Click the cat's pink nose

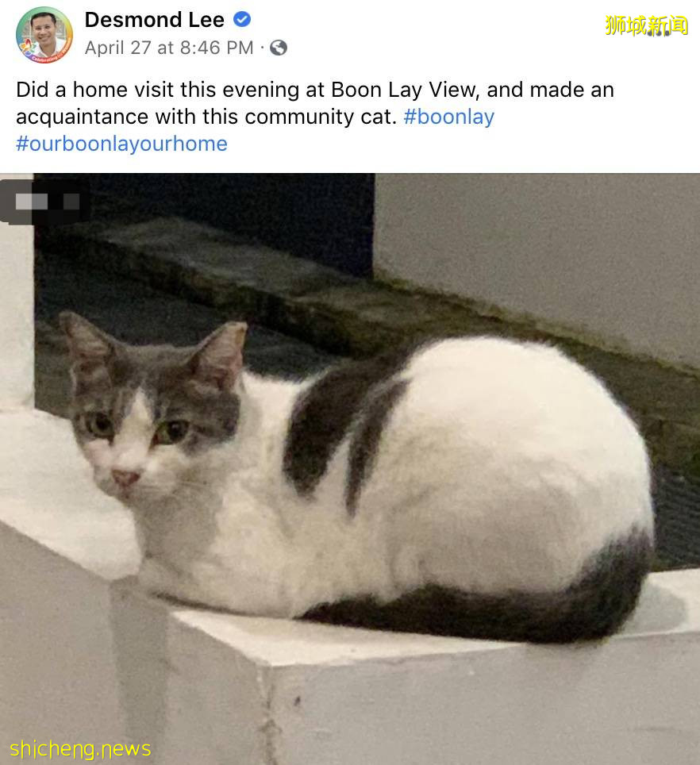pos(125,477)
